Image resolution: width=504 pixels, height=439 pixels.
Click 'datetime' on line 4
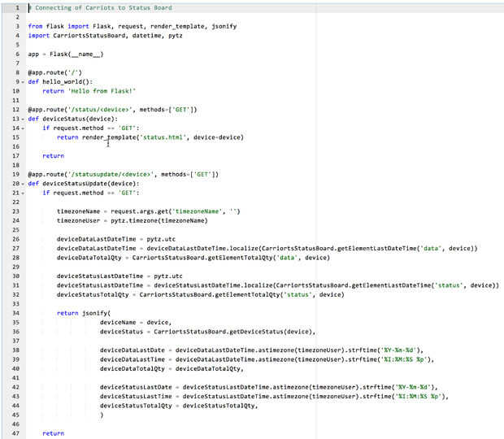coord(146,36)
